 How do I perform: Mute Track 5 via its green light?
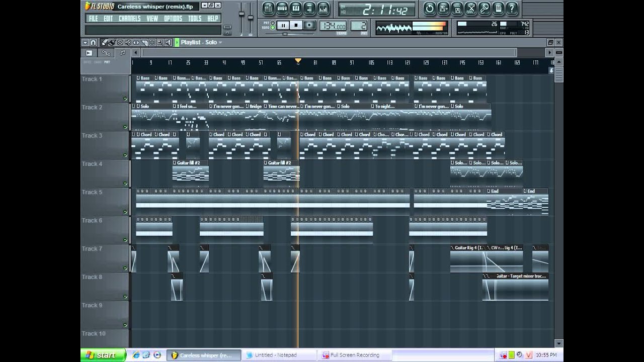click(125, 211)
